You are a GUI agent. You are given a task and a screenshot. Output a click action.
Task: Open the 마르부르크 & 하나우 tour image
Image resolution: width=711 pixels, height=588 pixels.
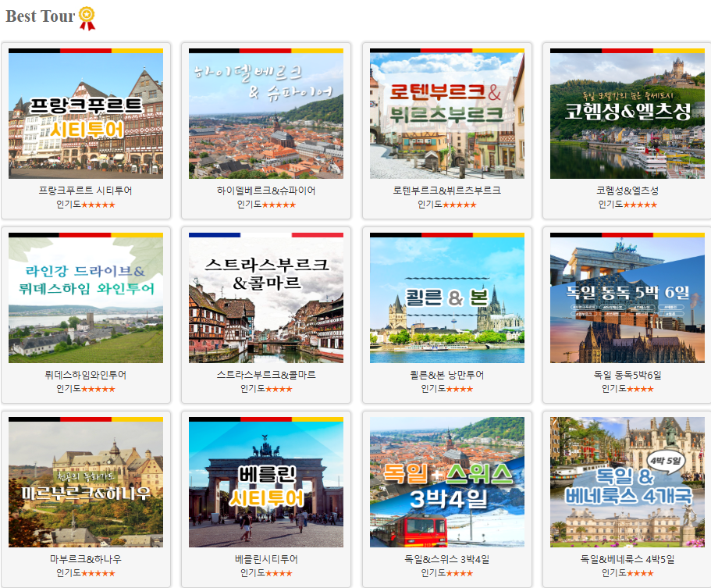click(86, 483)
